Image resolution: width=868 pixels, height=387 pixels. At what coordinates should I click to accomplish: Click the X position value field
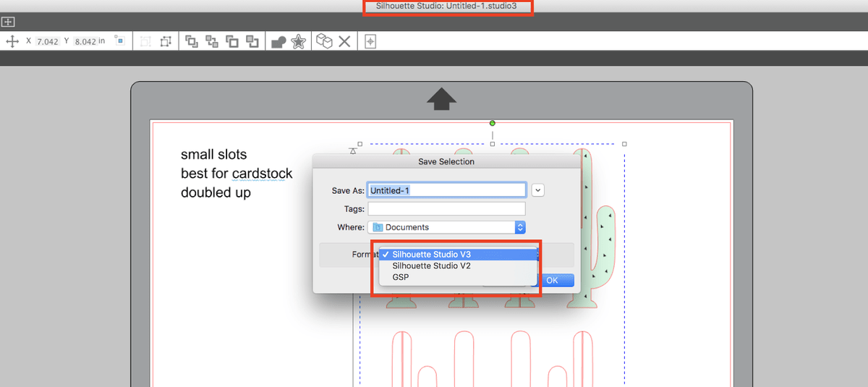[46, 41]
